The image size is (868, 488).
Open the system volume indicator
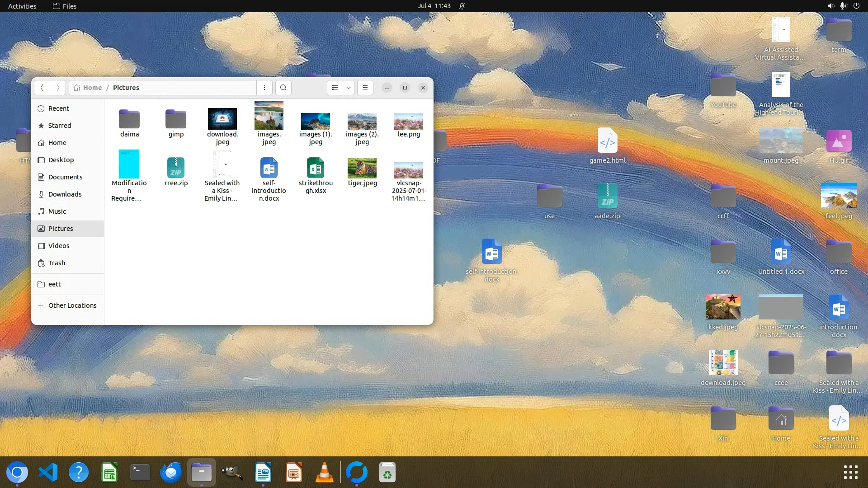830,6
